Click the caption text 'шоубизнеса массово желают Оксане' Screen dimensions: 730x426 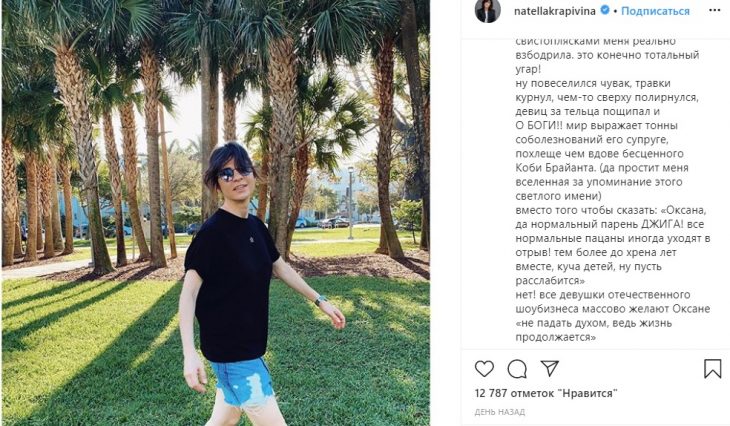coord(613,309)
